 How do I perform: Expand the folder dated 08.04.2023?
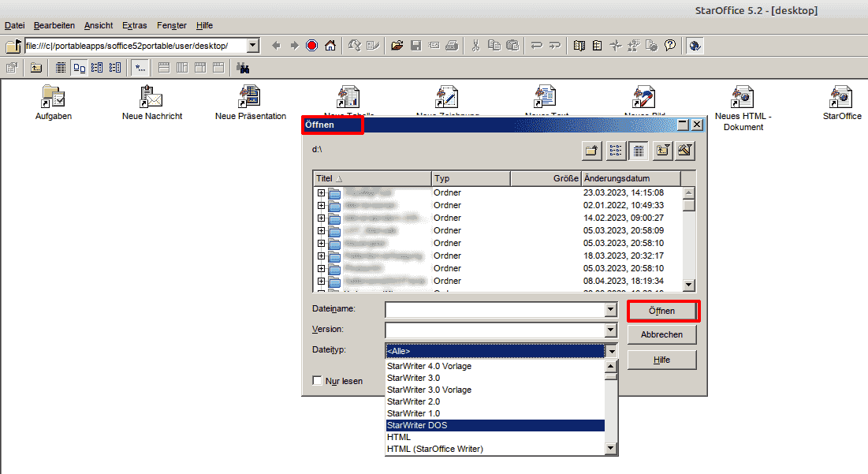pos(321,282)
